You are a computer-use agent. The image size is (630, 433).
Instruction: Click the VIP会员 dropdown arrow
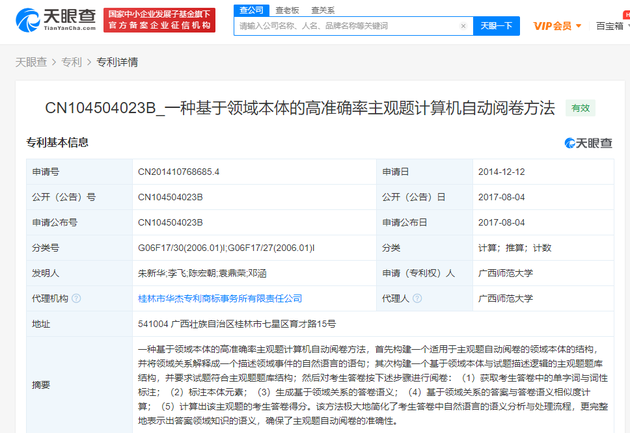pyautogui.click(x=579, y=26)
